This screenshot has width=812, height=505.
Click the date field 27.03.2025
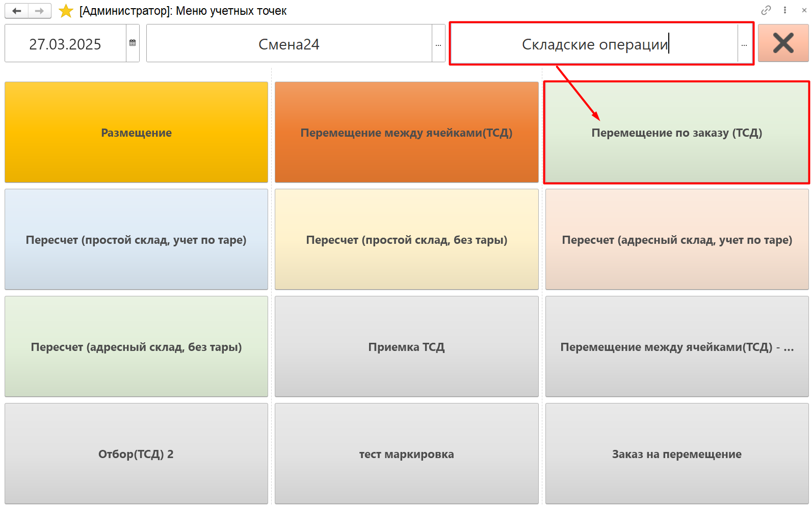tap(65, 44)
